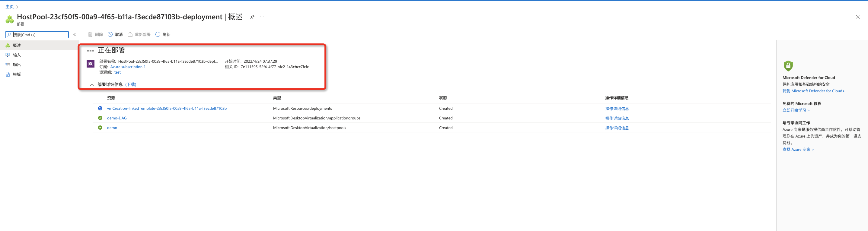Click Created status in demo hostpools row
The image size is (868, 231).
point(446,128)
